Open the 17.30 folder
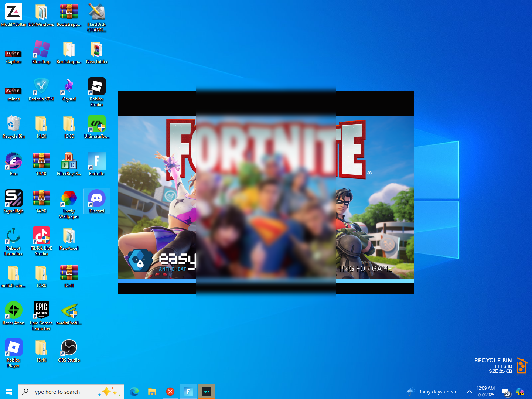Viewport: 532px width, 399px height. 41,276
